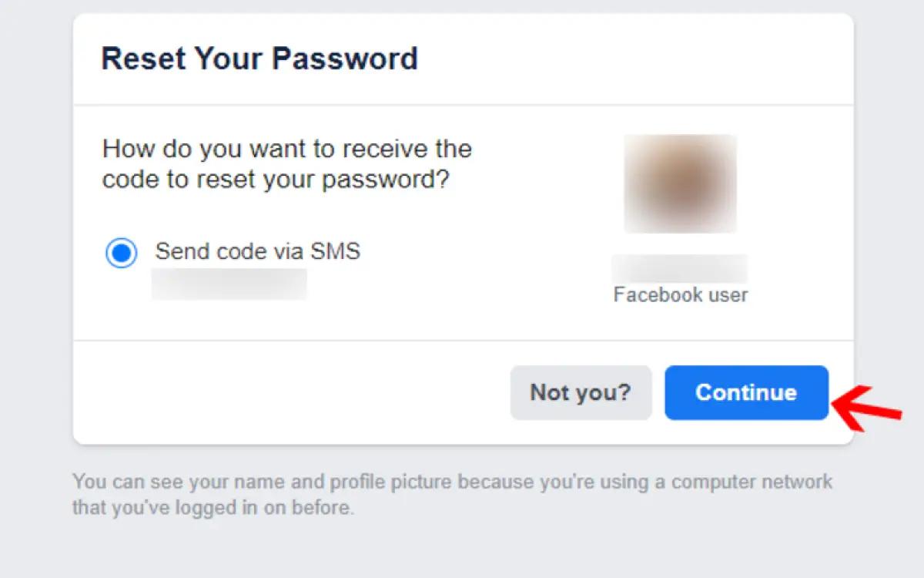
Task: Click the Continue button
Action: (746, 392)
